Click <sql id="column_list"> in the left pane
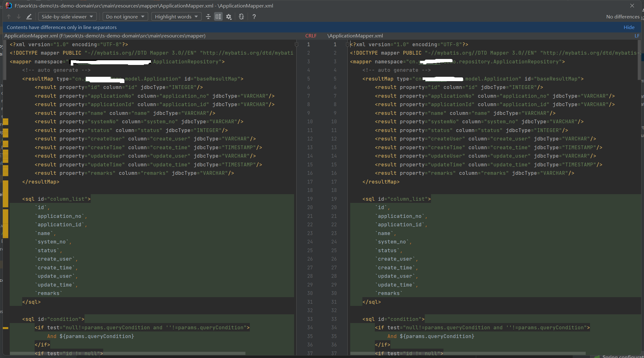 pos(56,199)
